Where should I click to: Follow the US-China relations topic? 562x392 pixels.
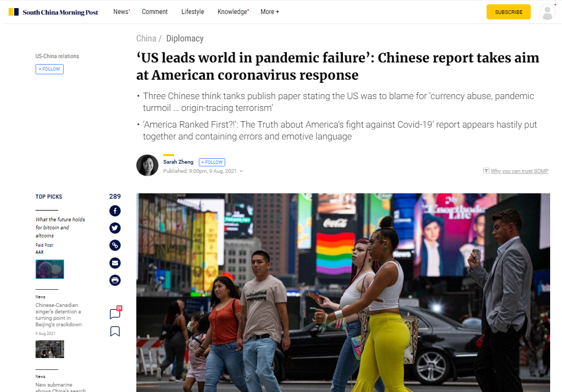point(50,69)
